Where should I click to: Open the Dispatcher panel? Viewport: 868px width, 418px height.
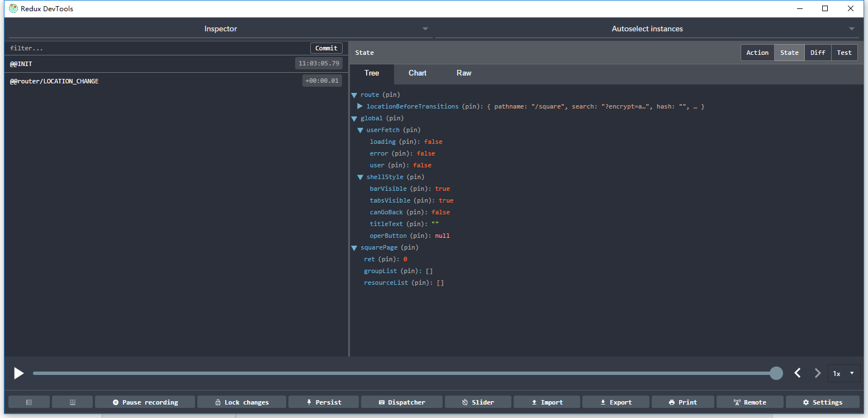[402, 402]
